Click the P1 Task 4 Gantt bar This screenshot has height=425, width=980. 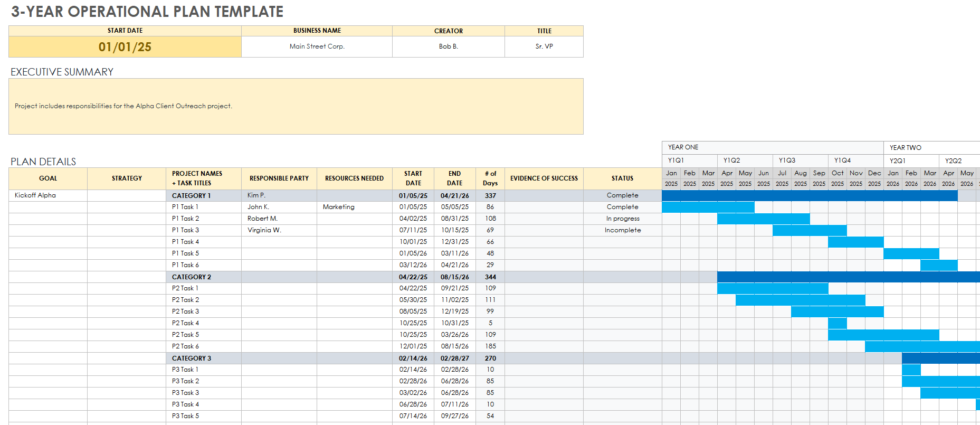pyautogui.click(x=855, y=242)
